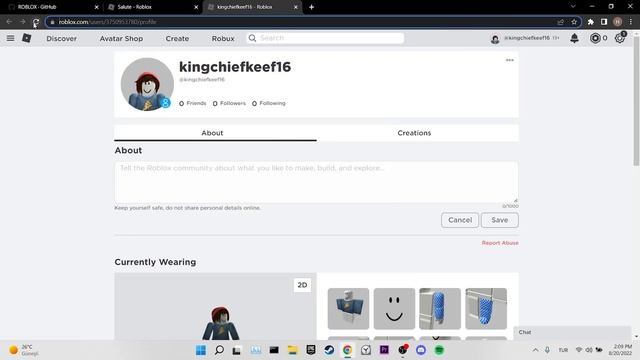Reload the page with browser refresh

pos(36,22)
